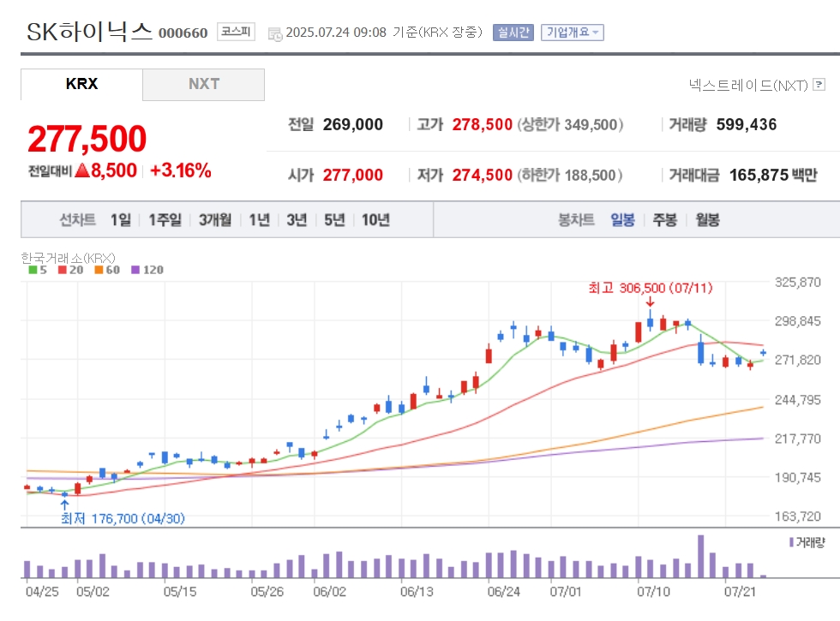Expand the 기업개요 dropdown
The height and width of the screenshot is (621, 840).
tap(573, 33)
